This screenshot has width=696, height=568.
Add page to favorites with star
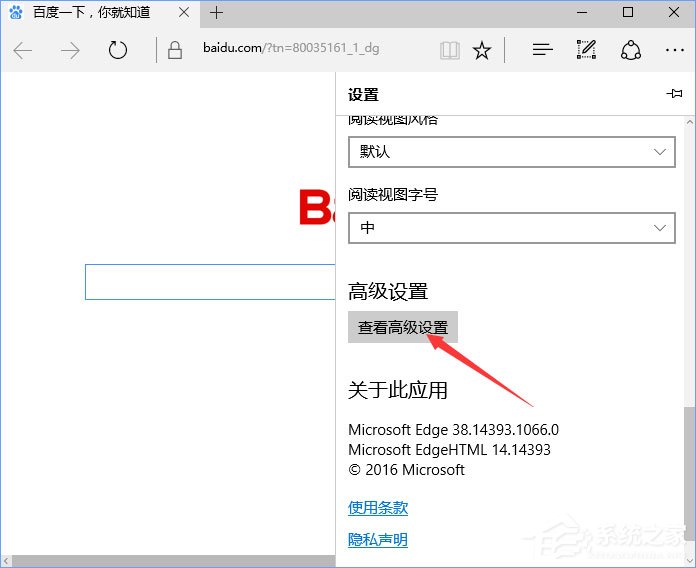click(482, 50)
